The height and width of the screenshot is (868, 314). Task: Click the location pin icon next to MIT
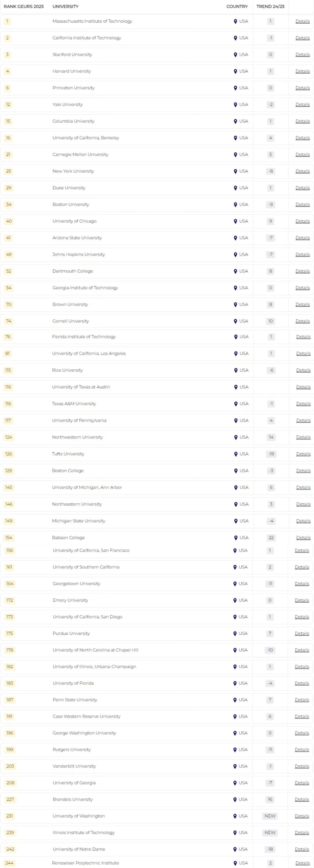(235, 21)
